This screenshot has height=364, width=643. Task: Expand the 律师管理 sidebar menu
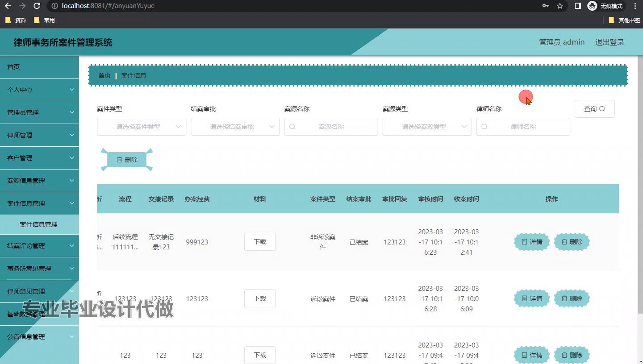(x=39, y=135)
